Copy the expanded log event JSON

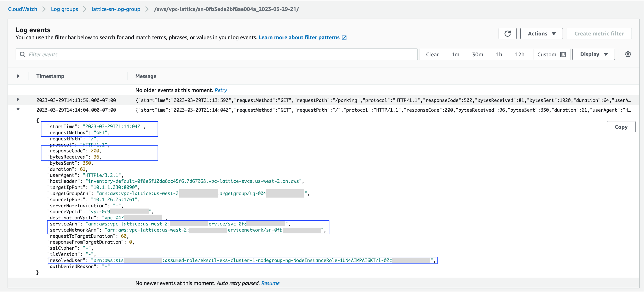coord(621,127)
